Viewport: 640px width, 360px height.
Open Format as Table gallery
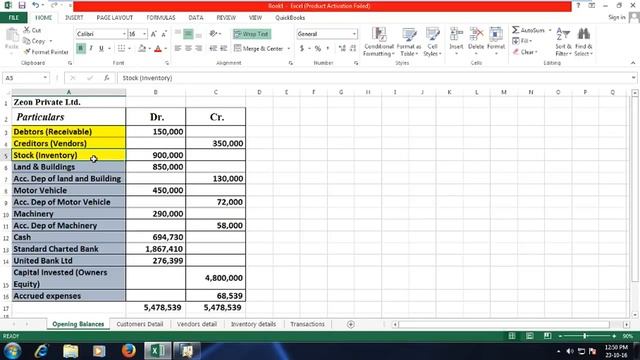(409, 41)
